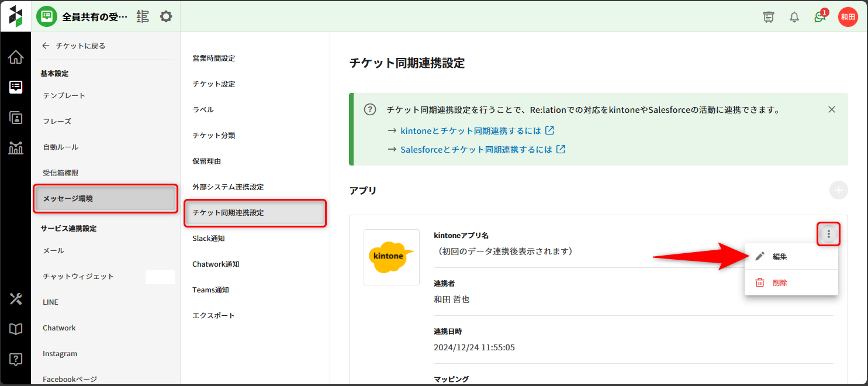Click the three-dot menu on kintone card
The height and width of the screenshot is (386, 868).
tap(828, 235)
